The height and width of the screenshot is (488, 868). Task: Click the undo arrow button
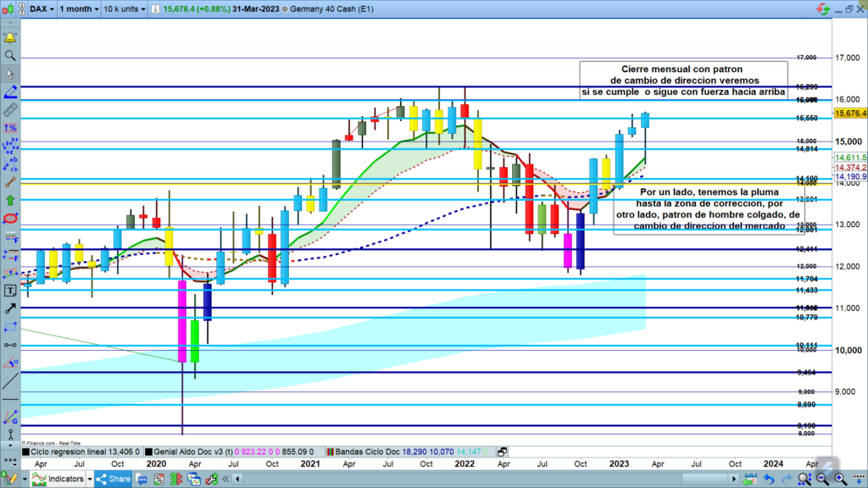point(768,479)
